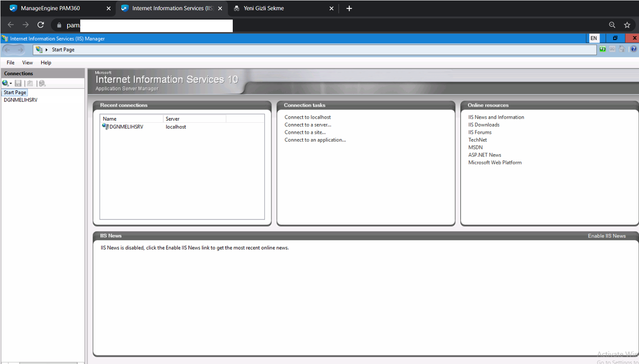Expand the Create Connection dropdown arrow
639x364 pixels.
[11, 83]
